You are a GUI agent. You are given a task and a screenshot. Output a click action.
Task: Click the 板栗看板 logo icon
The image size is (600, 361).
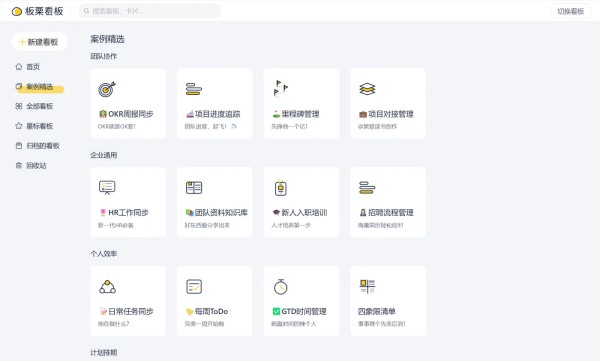tap(16, 11)
